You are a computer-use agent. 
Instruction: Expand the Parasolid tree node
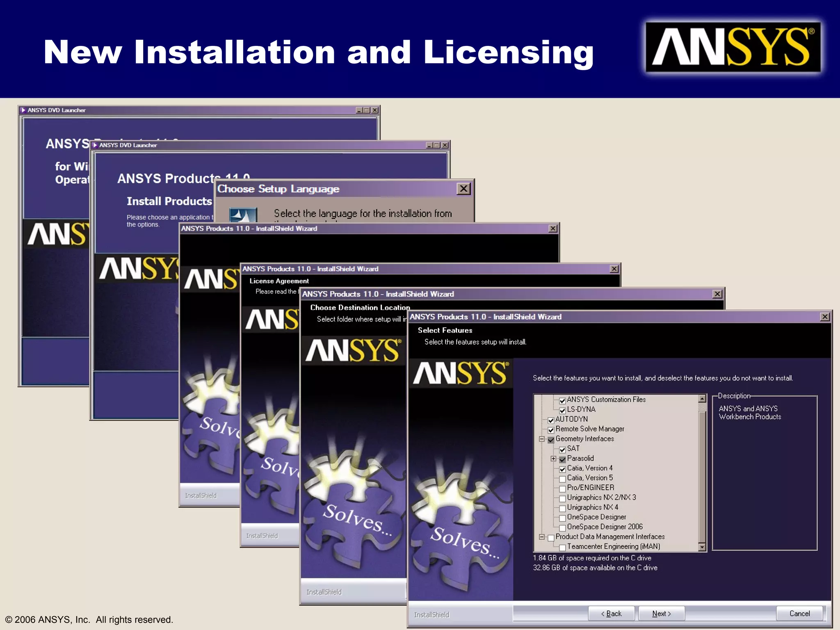(553, 459)
